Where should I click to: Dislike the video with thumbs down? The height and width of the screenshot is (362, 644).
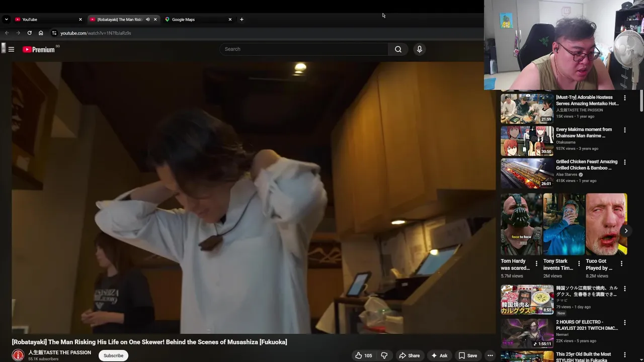(384, 355)
